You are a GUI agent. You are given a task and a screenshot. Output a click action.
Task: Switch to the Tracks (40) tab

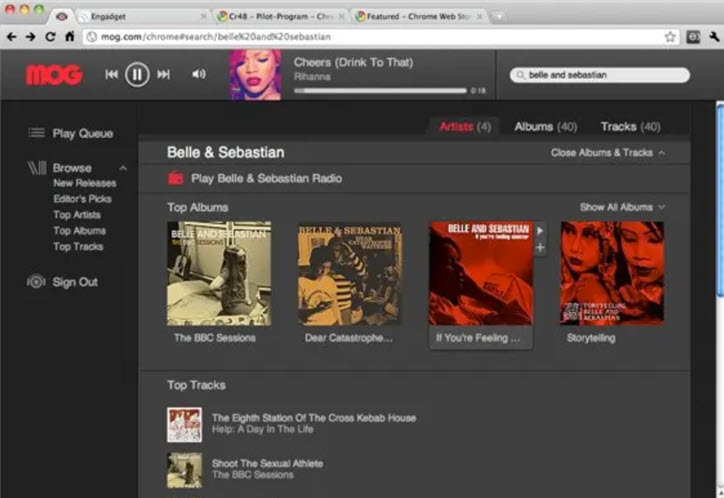tap(630, 127)
